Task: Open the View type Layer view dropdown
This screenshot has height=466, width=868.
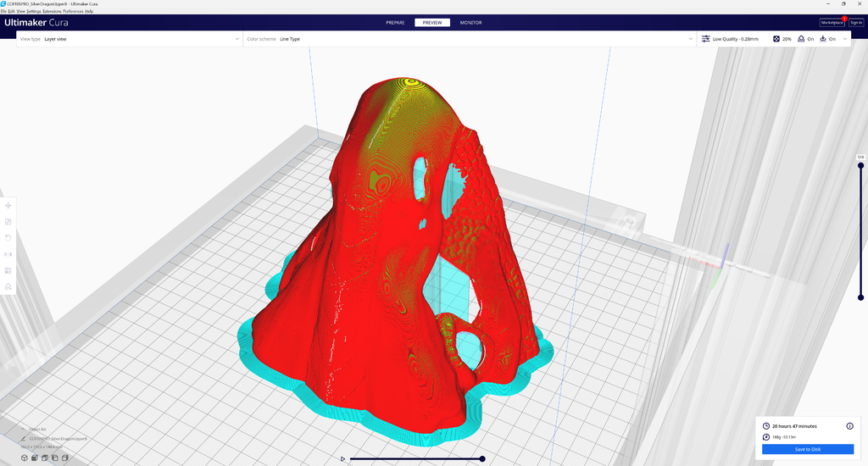Action: pos(130,39)
